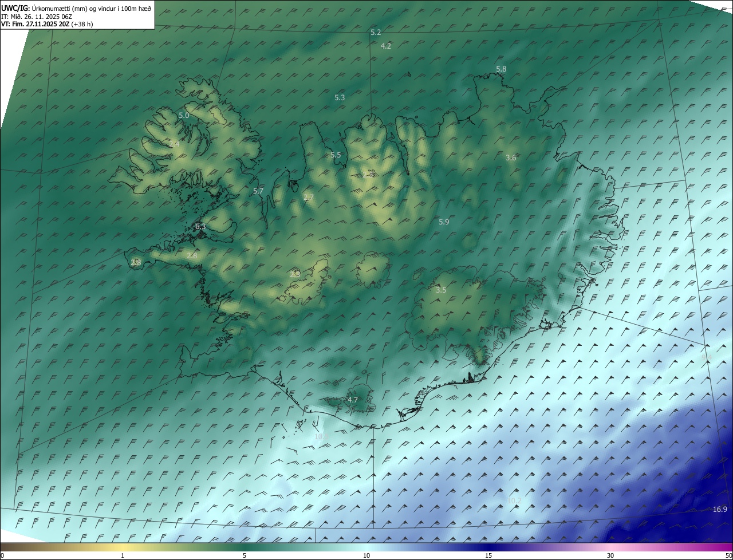Viewport: 733px width, 560px height.
Task: Click the 5.3 value over the northern sea
Action: click(x=340, y=98)
